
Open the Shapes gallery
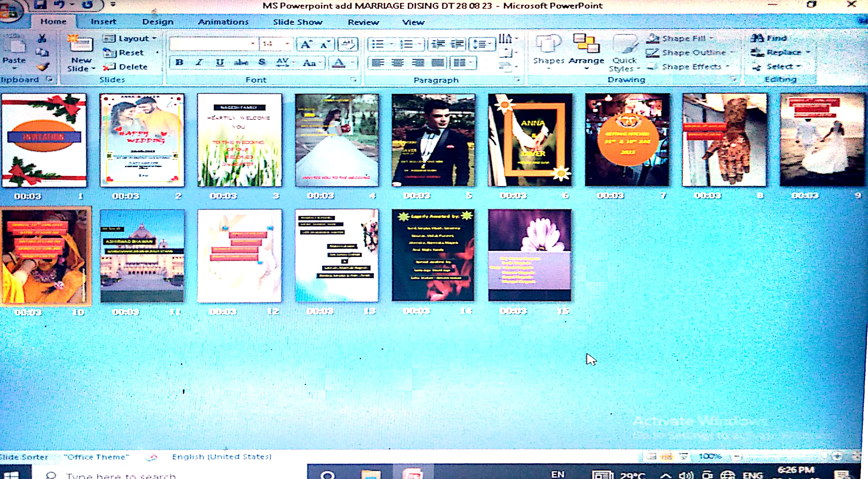click(548, 51)
